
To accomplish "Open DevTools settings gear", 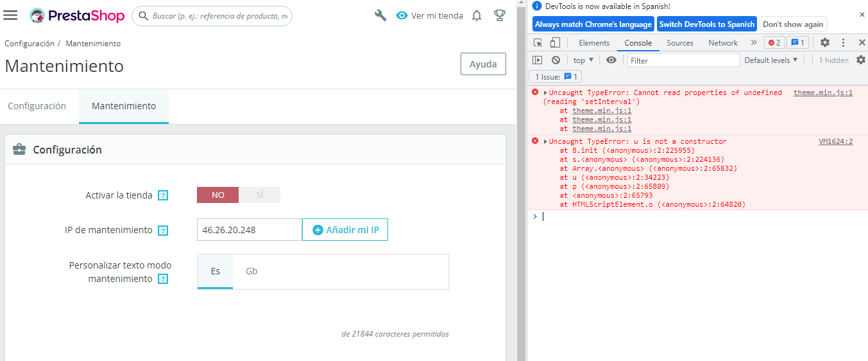I will click(x=825, y=42).
